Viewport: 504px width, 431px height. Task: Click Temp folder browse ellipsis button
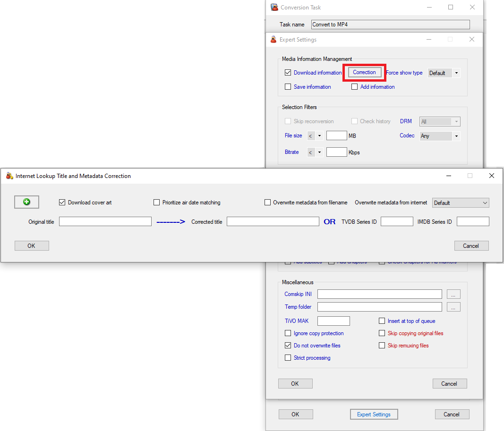[453, 307]
